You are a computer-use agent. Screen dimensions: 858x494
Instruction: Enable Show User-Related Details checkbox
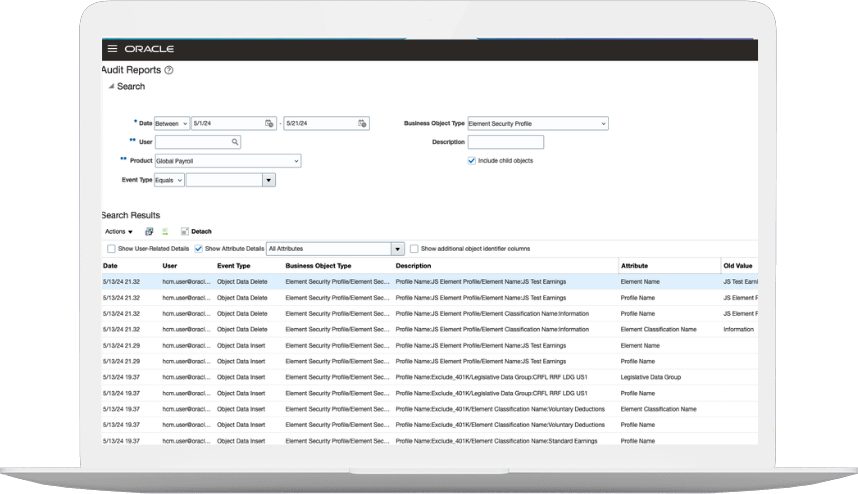[x=111, y=248]
